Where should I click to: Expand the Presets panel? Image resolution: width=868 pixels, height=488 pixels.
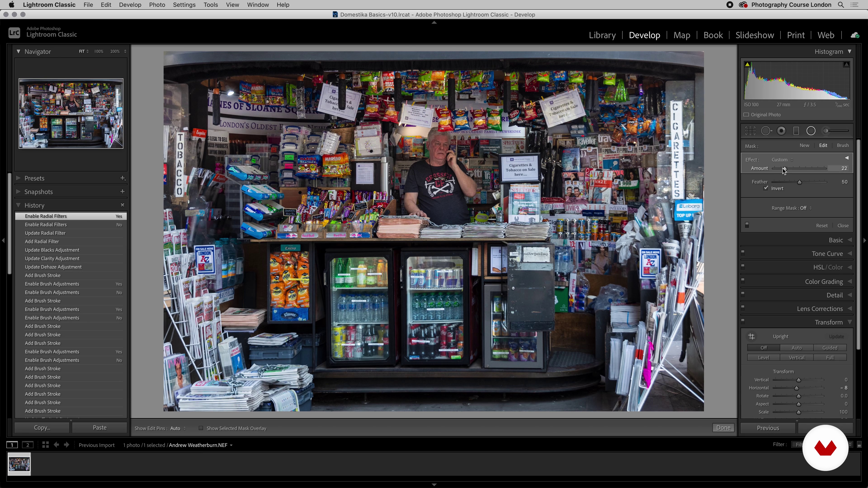(18, 178)
